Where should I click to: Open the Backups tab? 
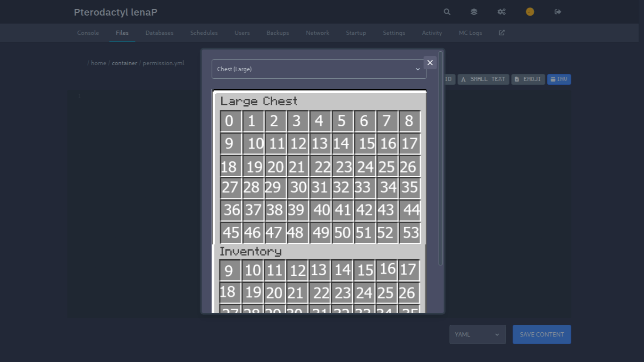point(277,33)
